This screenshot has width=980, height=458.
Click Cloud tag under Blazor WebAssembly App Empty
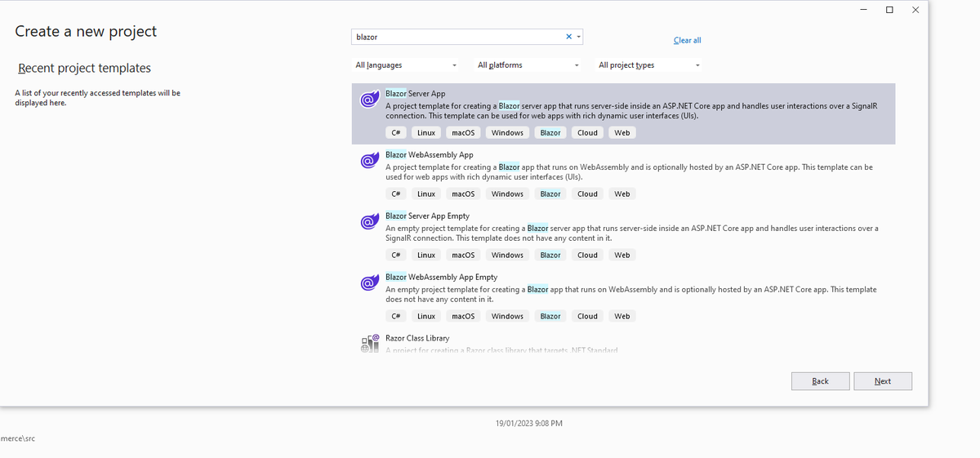pyautogui.click(x=587, y=316)
